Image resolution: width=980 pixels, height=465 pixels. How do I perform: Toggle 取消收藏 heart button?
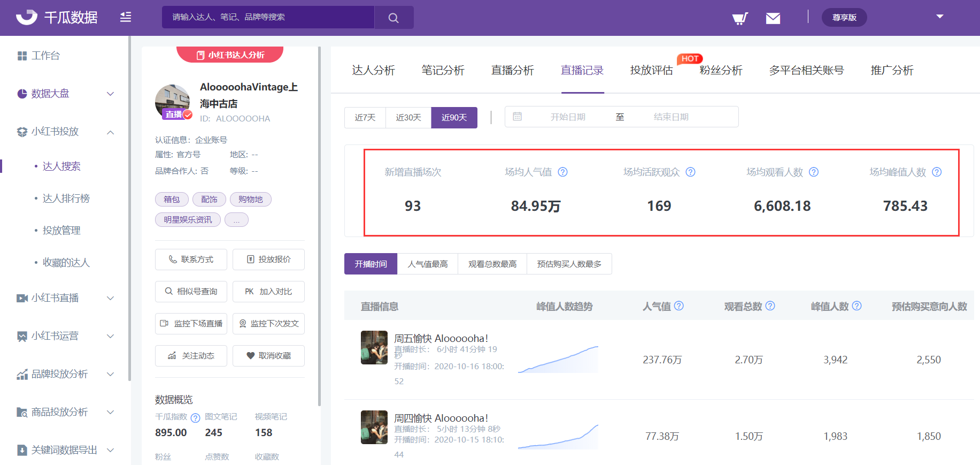(268, 356)
